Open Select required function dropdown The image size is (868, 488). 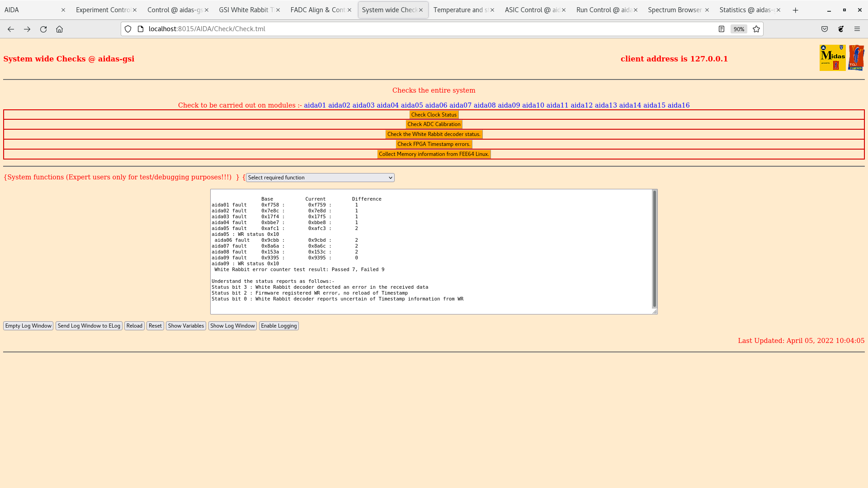pos(320,178)
